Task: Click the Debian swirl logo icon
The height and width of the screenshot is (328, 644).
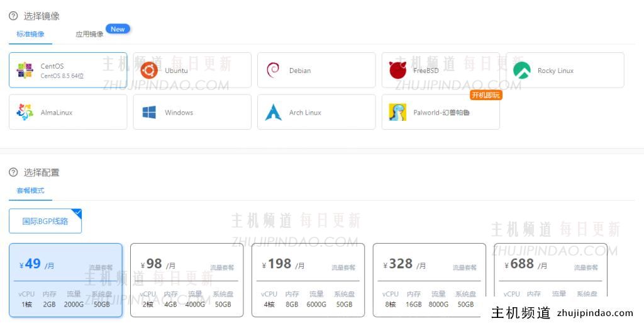Action: (273, 70)
